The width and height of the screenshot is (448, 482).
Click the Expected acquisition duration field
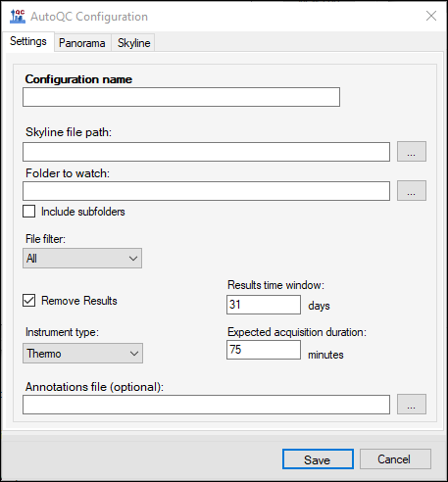(264, 350)
